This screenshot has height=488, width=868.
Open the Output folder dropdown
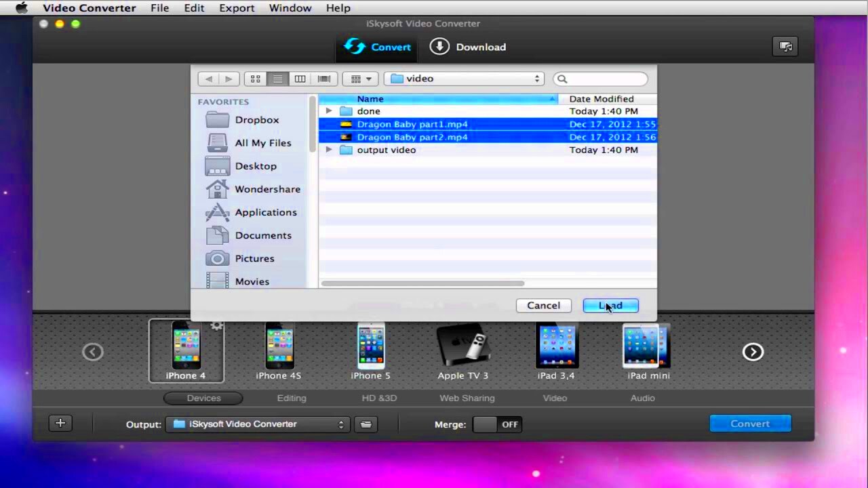[x=258, y=424]
